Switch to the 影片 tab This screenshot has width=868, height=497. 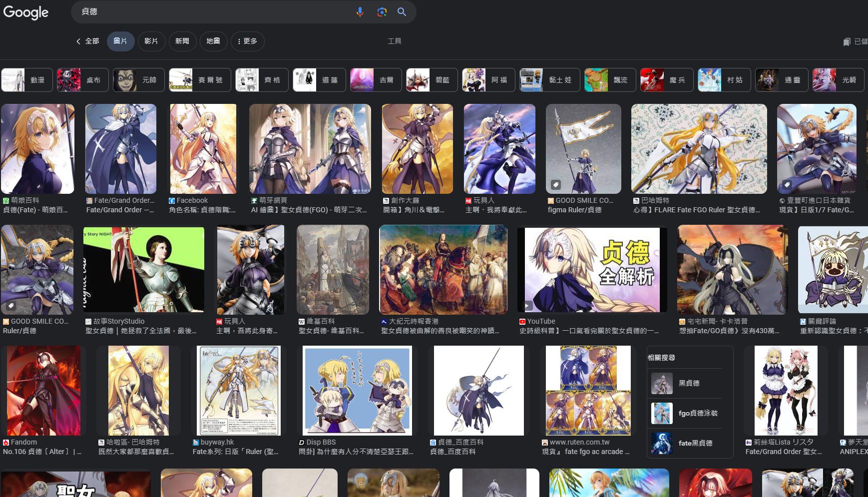(151, 41)
